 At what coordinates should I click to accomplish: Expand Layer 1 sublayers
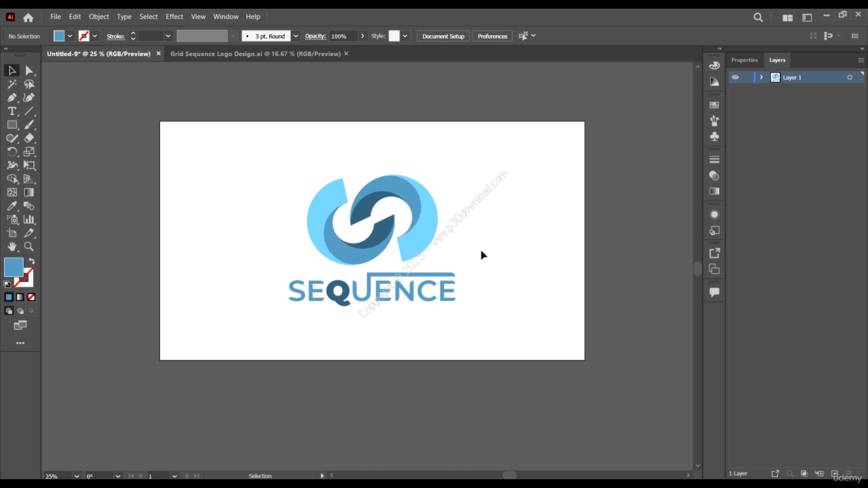[761, 77]
